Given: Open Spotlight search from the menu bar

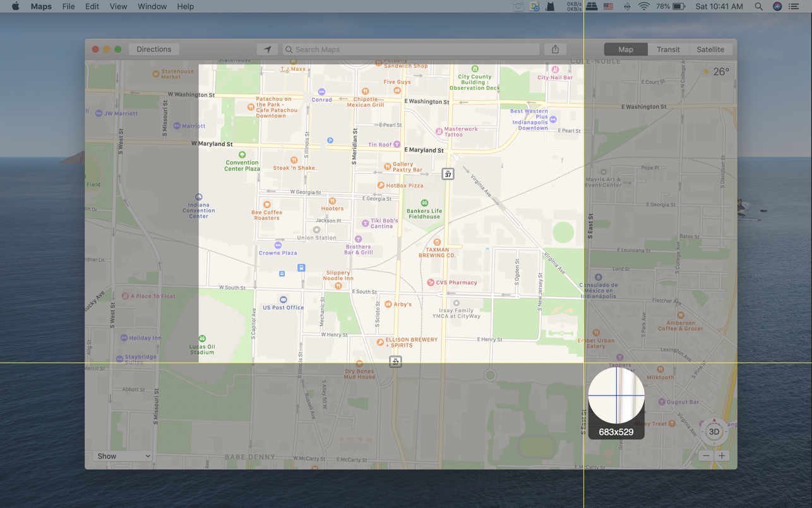Looking at the screenshot, I should click(758, 6).
